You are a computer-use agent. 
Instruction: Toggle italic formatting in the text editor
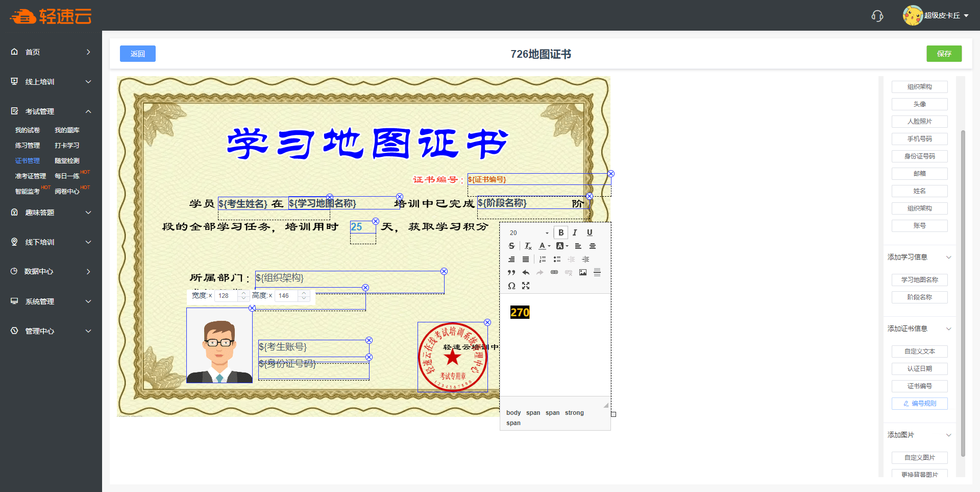pos(575,232)
